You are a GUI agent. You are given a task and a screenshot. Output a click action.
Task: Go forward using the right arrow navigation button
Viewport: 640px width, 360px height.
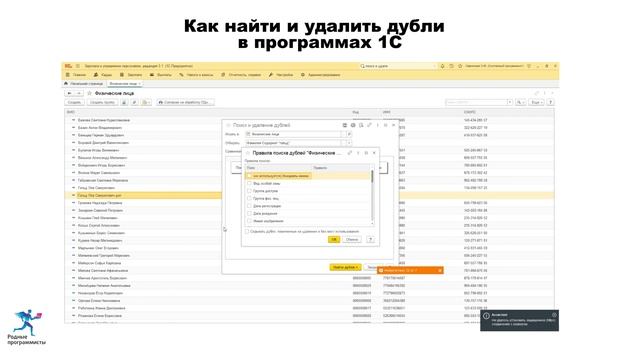(x=79, y=93)
